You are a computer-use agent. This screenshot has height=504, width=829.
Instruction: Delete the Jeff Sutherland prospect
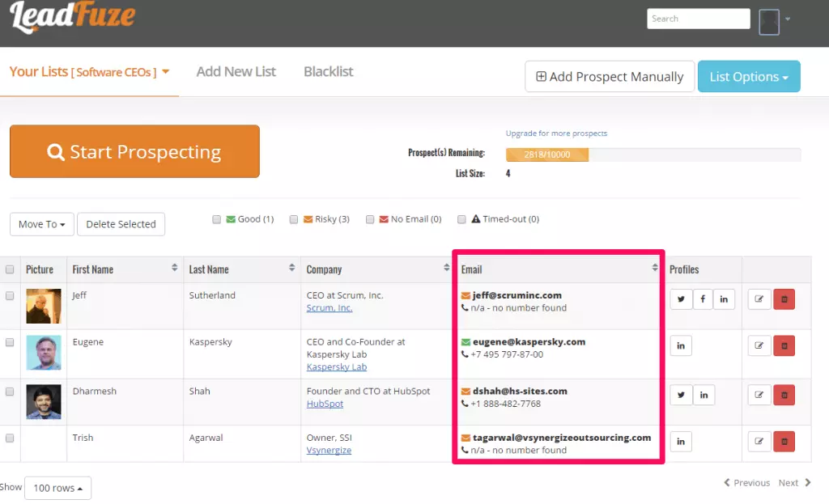coord(784,299)
